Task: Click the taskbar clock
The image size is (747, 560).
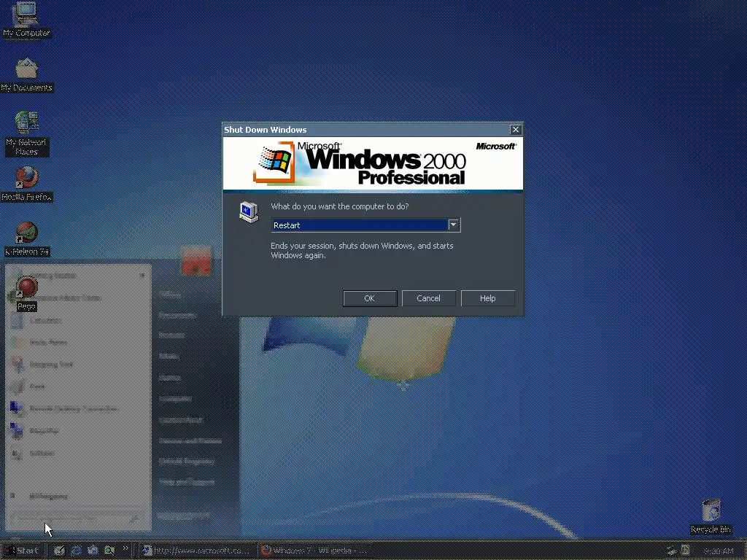Action: tap(719, 551)
